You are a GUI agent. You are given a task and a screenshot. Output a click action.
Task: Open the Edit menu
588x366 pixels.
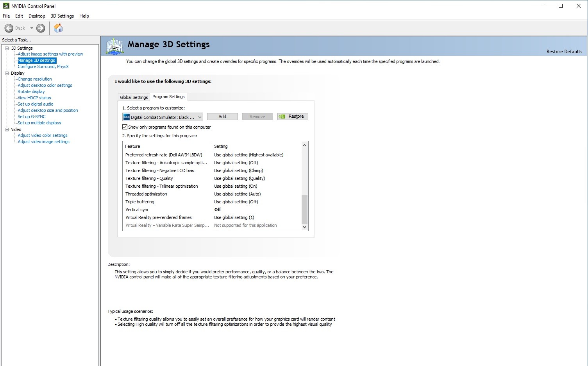19,16
